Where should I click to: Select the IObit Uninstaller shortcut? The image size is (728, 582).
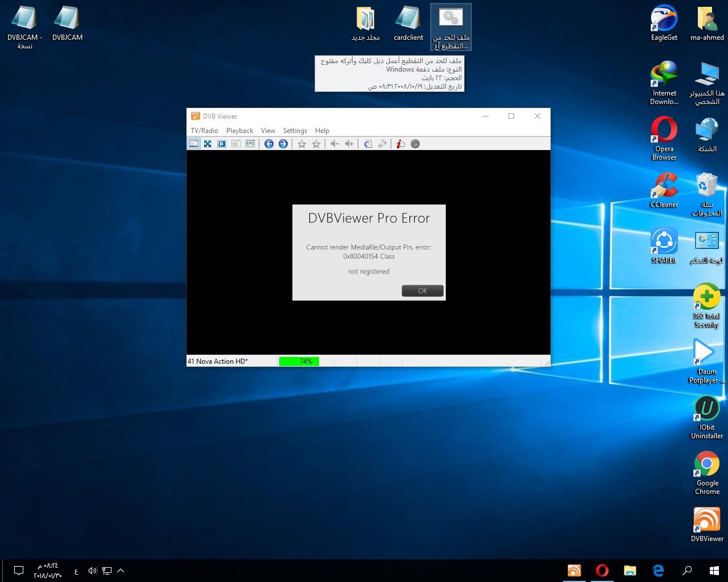click(x=707, y=417)
